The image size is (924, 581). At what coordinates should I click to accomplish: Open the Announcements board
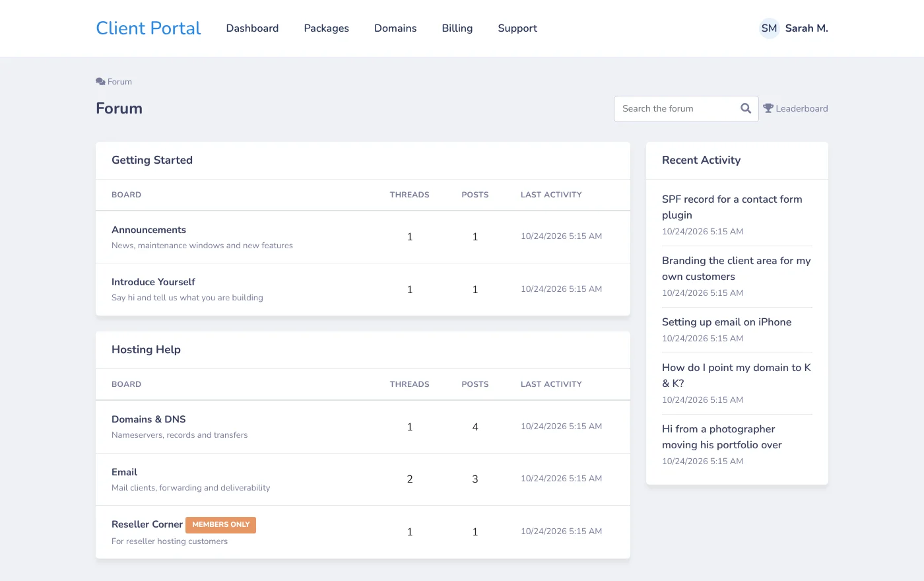149,230
